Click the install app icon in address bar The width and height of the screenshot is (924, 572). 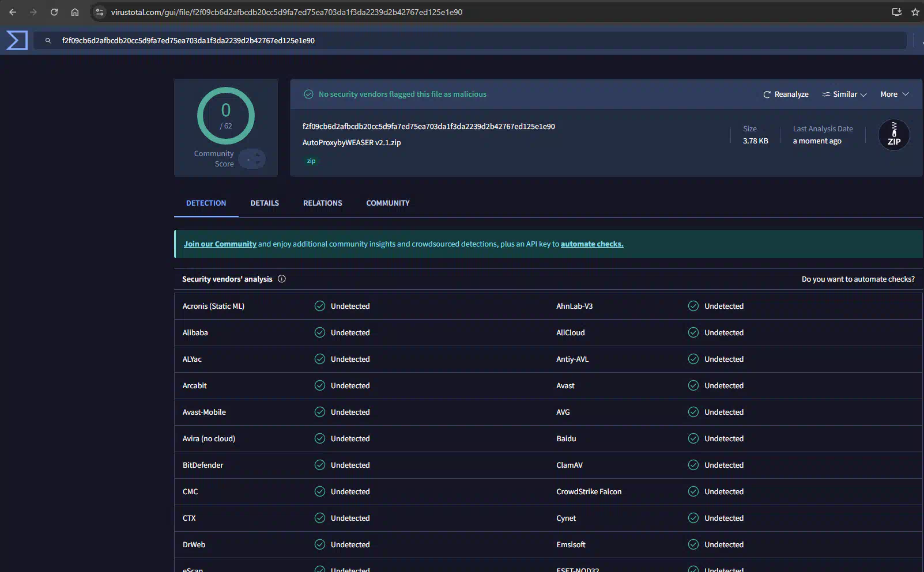(x=896, y=12)
